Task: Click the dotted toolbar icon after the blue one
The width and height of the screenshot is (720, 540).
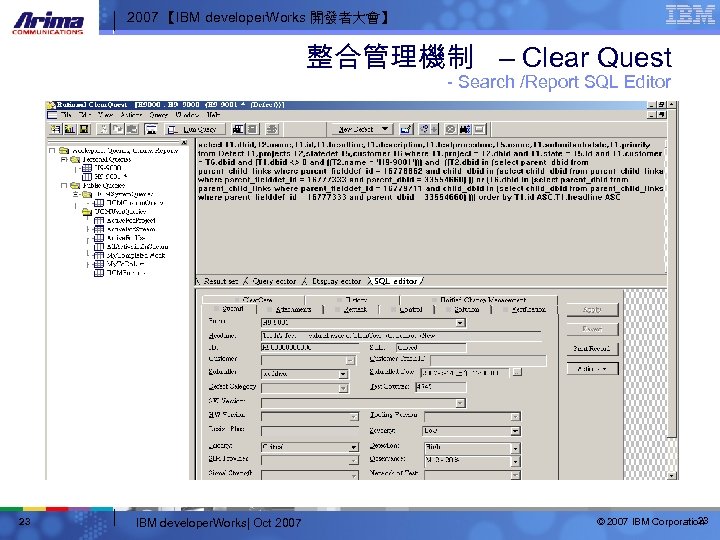Action: 424,129
